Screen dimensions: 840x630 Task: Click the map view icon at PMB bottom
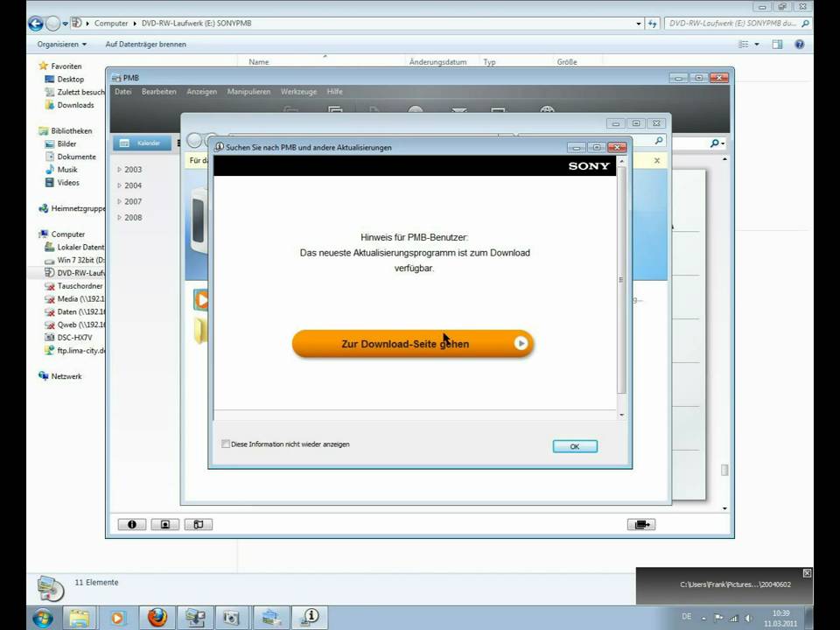point(199,524)
